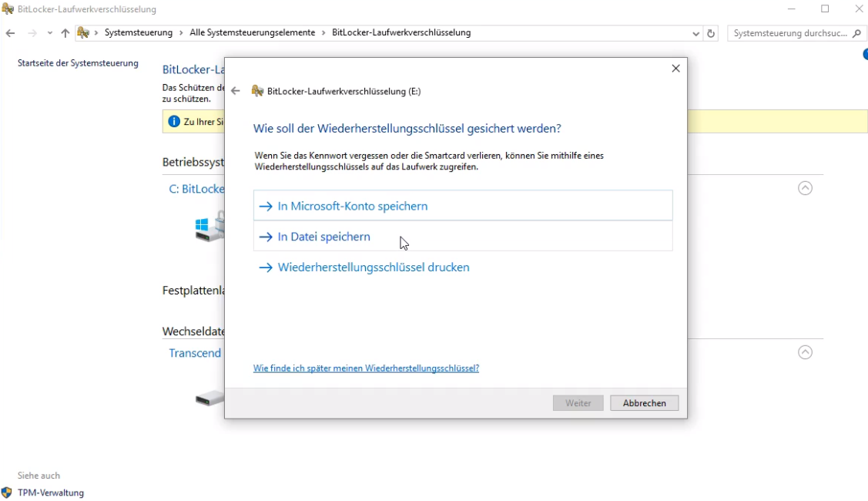The width and height of the screenshot is (868, 501).
Task: Click the disabled Weiter button
Action: (x=578, y=403)
